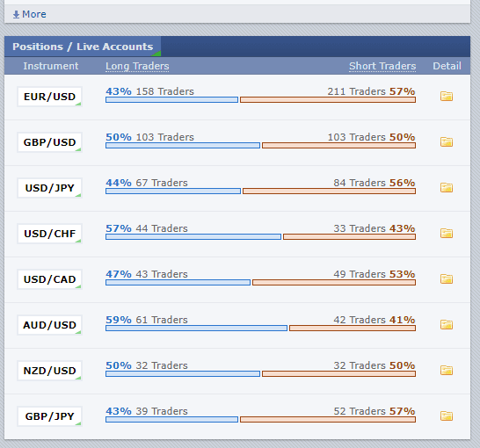Open NZD/USD detail folder icon
The height and width of the screenshot is (448, 480).
coord(447,371)
